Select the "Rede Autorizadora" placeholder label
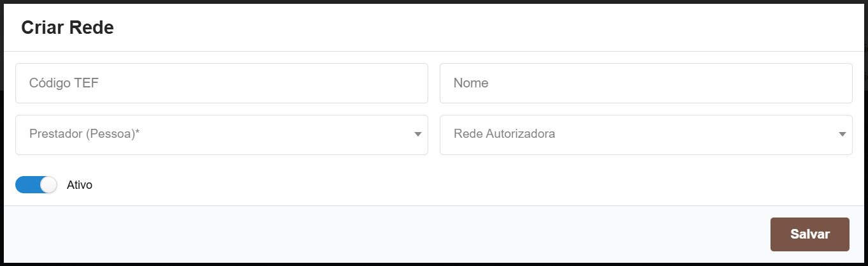This screenshot has height=266, width=868. pyautogui.click(x=504, y=135)
